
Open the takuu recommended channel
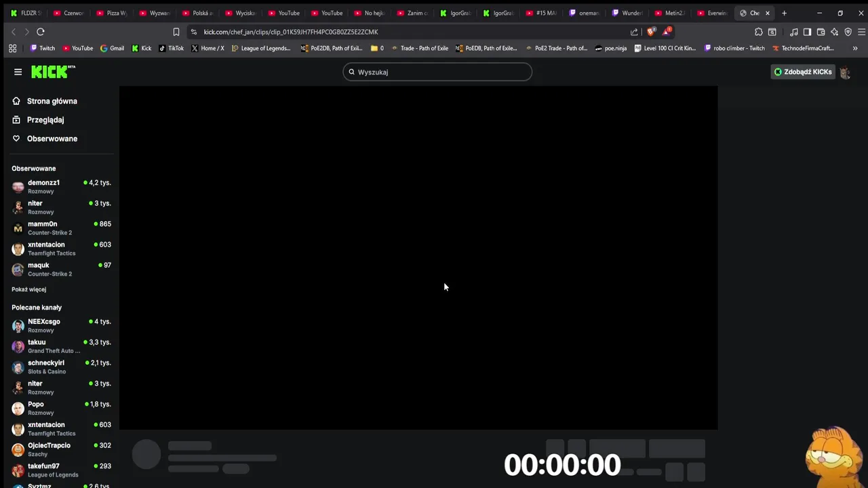(x=61, y=346)
